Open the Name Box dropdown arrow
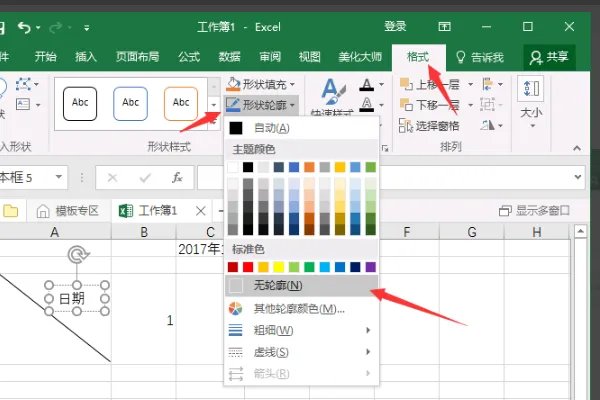Image resolution: width=600 pixels, height=400 pixels. [x=59, y=177]
